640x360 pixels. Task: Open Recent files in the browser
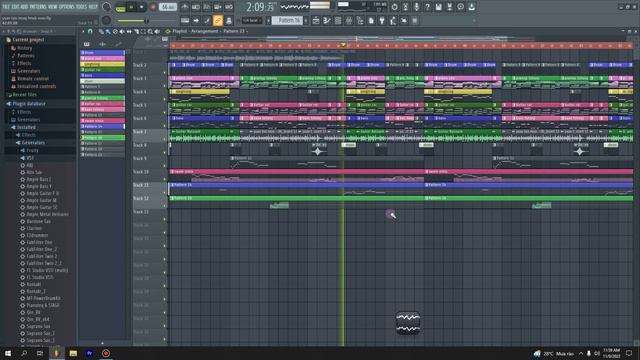pos(24,94)
